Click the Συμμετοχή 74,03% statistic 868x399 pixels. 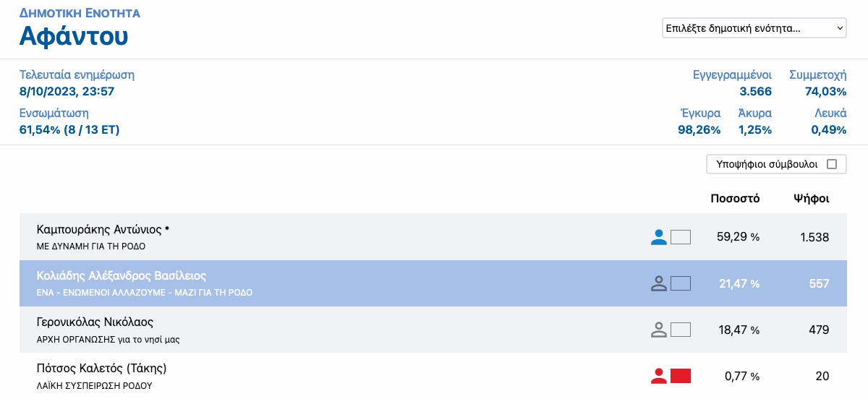(817, 83)
